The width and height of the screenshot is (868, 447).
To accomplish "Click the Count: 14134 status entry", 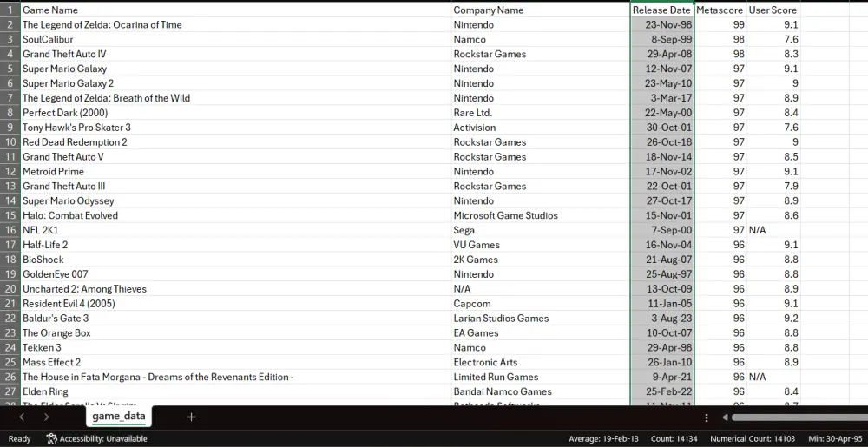I will pos(674,438).
